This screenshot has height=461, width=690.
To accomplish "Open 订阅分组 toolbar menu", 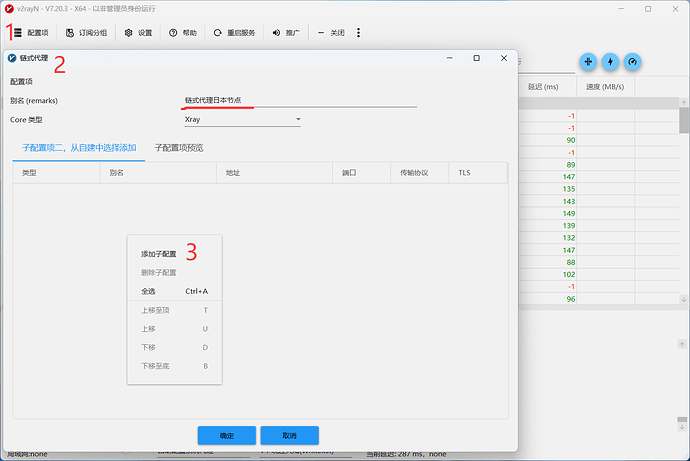I will coord(86,33).
